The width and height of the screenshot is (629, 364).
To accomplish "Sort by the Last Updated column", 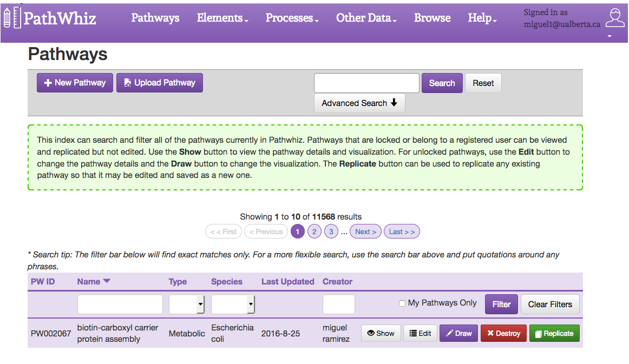I will click(287, 281).
